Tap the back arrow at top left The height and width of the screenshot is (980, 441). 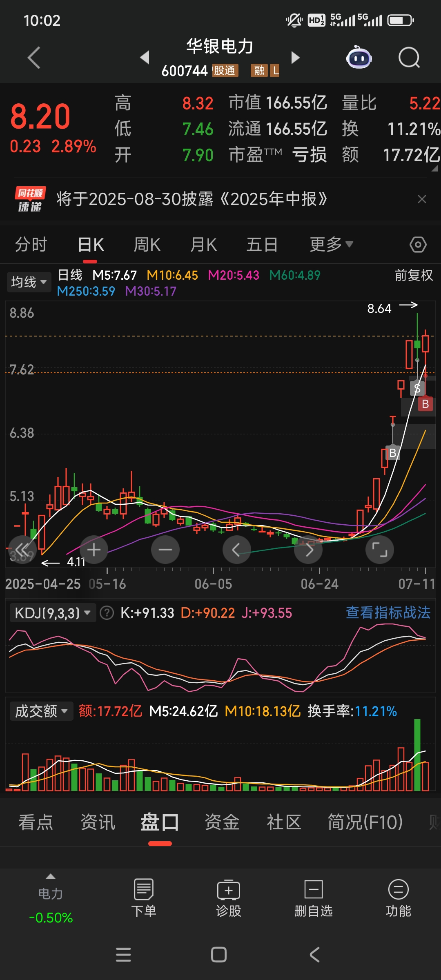pyautogui.click(x=34, y=58)
